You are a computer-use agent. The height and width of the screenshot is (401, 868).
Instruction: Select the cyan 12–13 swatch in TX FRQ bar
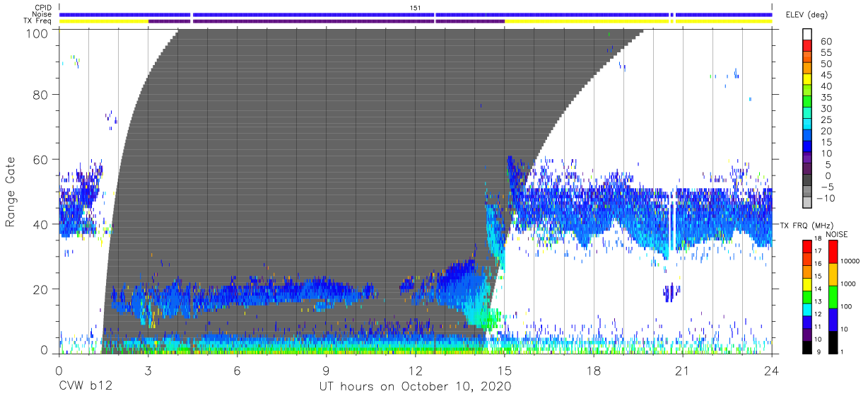click(808, 309)
